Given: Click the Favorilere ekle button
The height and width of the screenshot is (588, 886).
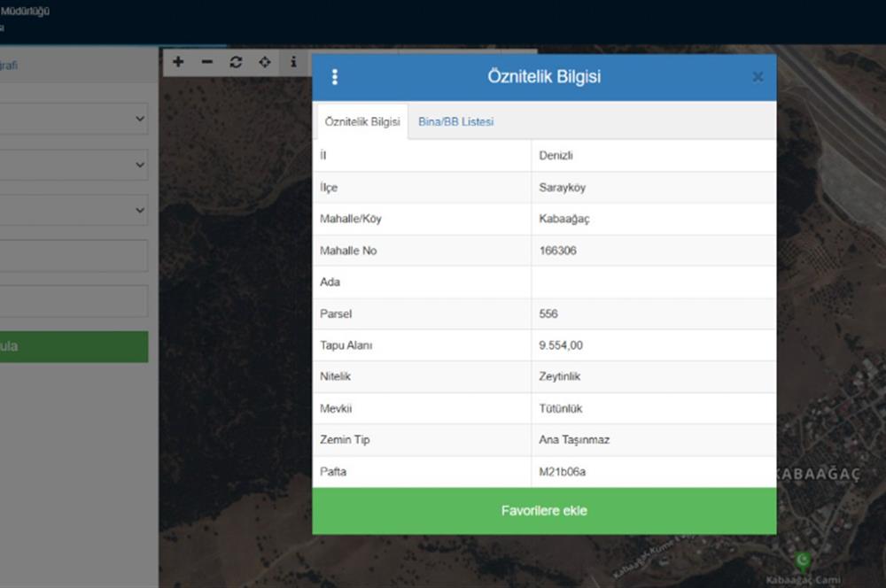Looking at the screenshot, I should 544,511.
